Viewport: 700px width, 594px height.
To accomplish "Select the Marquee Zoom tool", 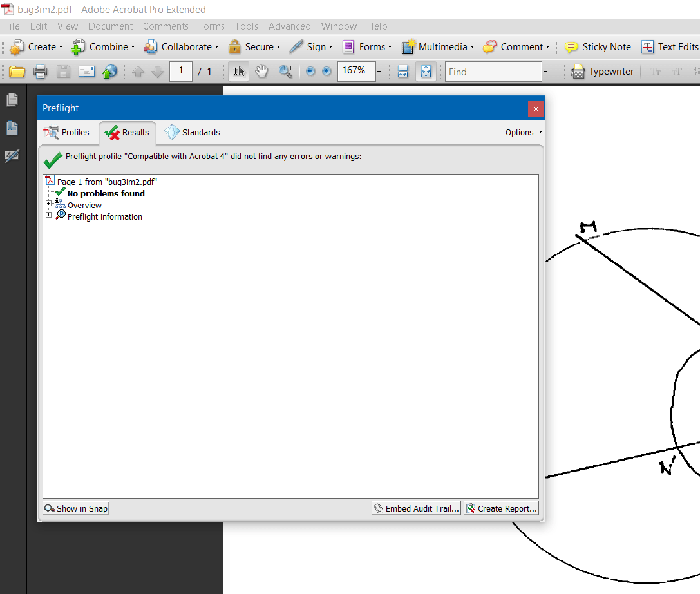I will coord(285,71).
